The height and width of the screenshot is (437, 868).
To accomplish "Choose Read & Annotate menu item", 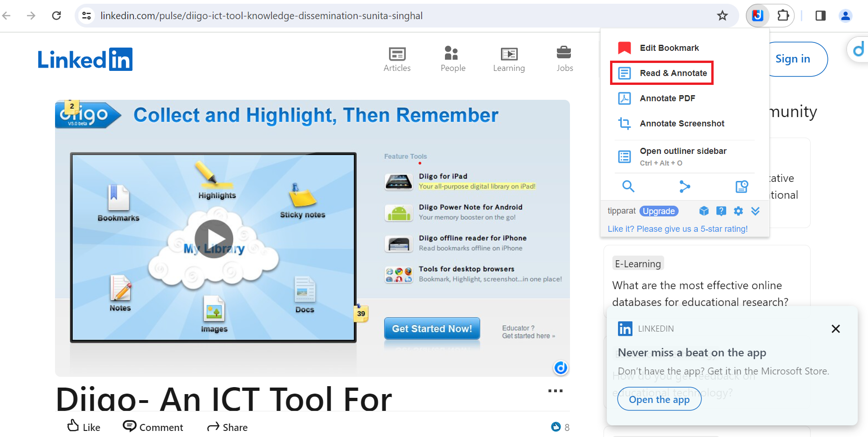I will point(662,73).
